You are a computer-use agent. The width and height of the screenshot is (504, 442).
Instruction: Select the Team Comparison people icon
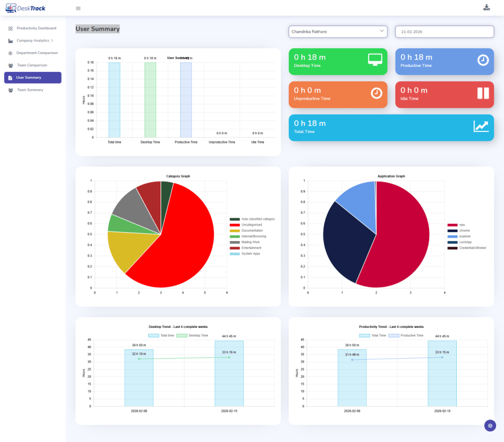pyautogui.click(x=10, y=65)
